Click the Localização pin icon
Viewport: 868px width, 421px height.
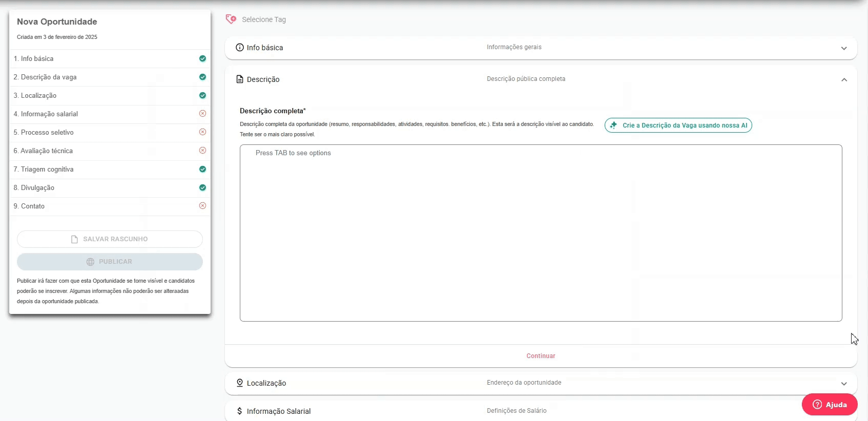(x=239, y=383)
